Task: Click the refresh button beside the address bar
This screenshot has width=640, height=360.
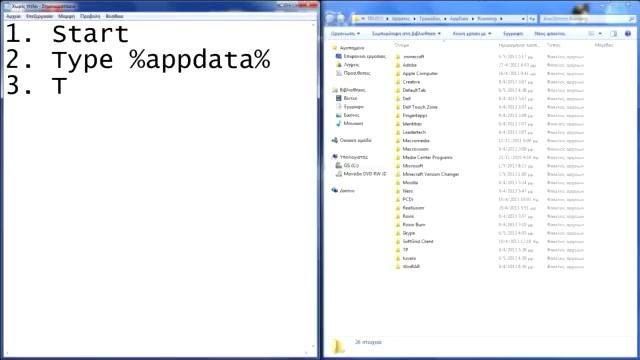Action: point(532,19)
